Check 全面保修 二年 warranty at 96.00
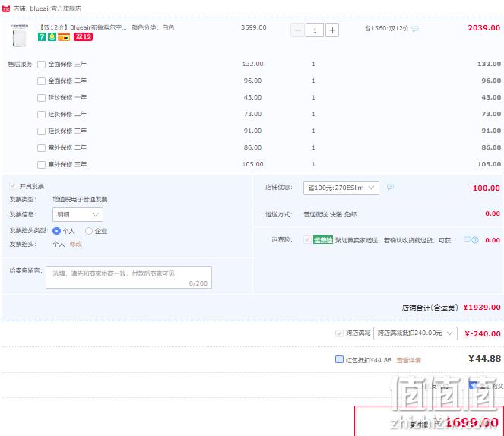This screenshot has height=436, width=504. click(41, 81)
